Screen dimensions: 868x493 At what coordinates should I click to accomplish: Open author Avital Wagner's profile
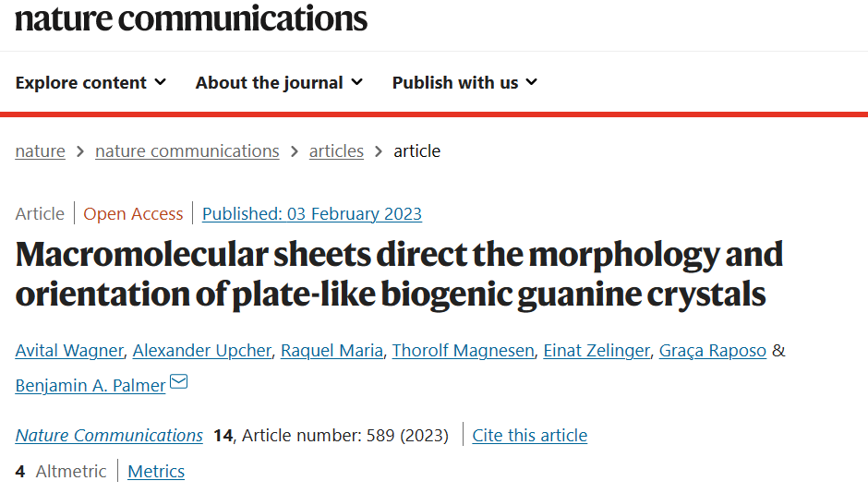[69, 350]
